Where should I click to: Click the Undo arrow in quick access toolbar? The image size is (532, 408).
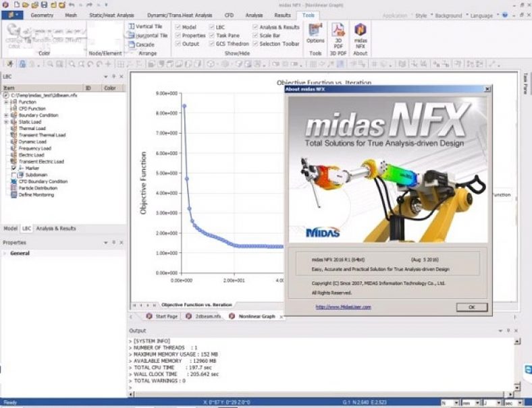[x=72, y=5]
